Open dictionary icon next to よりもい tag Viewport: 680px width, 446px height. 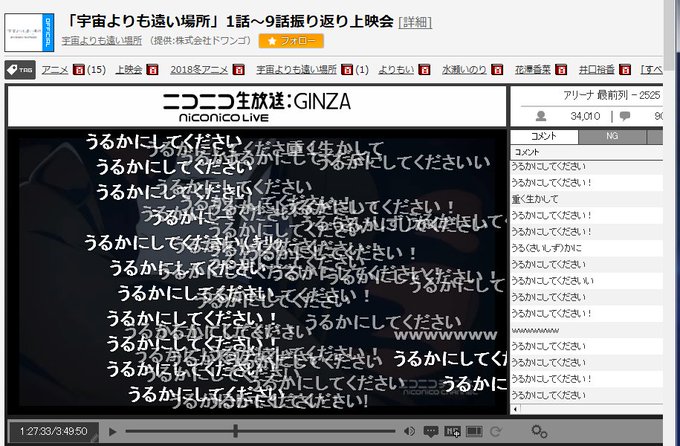click(x=424, y=69)
